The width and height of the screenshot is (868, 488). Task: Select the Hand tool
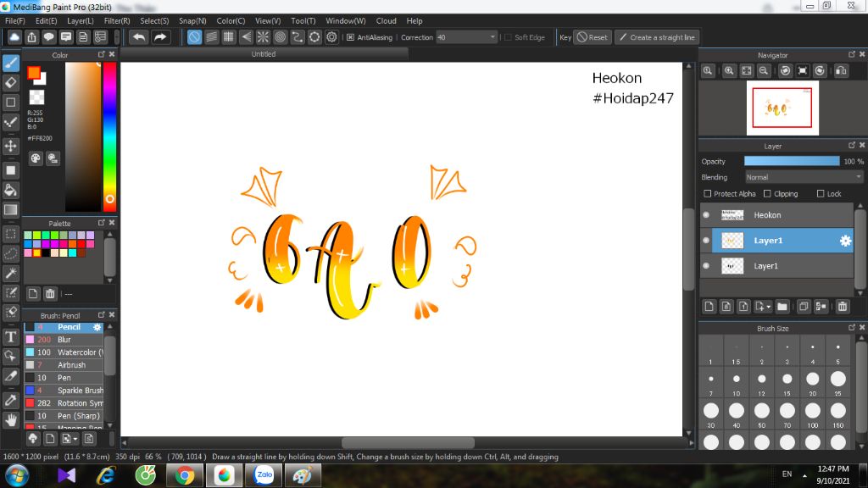coord(10,420)
